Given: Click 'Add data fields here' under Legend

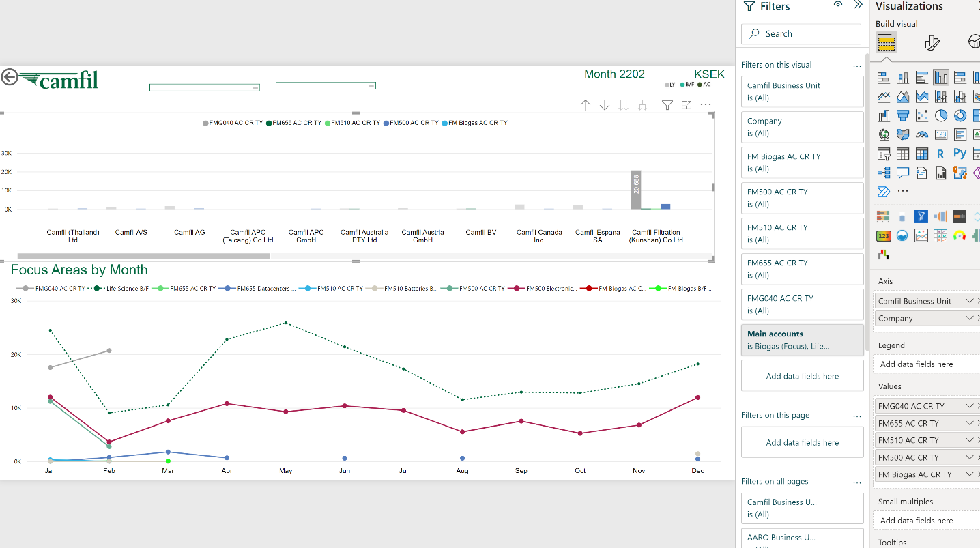Looking at the screenshot, I should pos(926,364).
